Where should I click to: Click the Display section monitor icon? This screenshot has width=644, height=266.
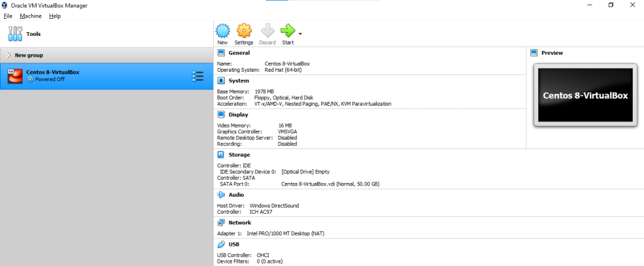pos(221,114)
